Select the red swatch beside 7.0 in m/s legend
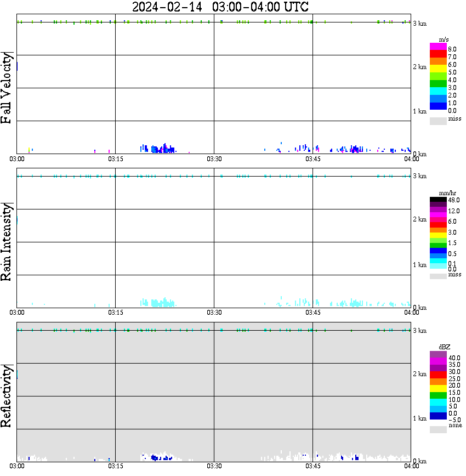The width and height of the screenshot is (466, 476). pyautogui.click(x=438, y=54)
